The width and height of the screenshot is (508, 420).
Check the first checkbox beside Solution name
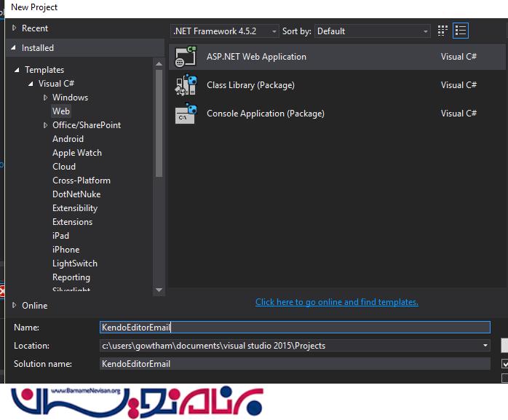tap(505, 363)
